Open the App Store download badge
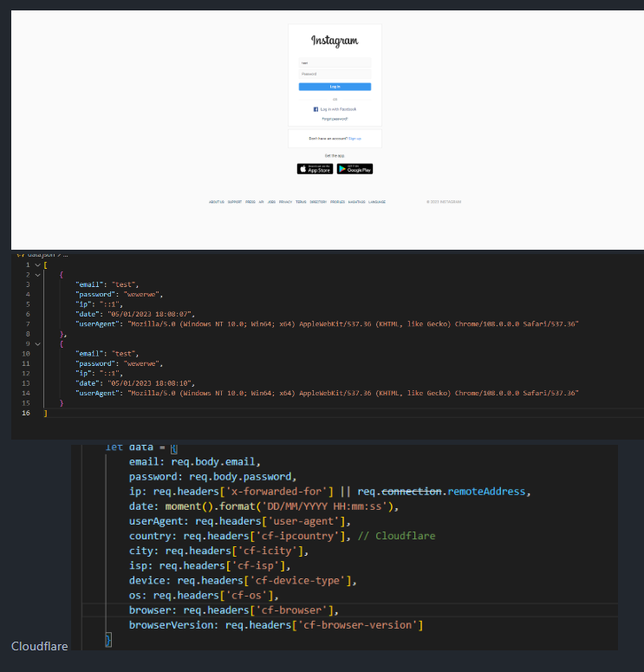The width and height of the screenshot is (644, 672). pyautogui.click(x=315, y=169)
